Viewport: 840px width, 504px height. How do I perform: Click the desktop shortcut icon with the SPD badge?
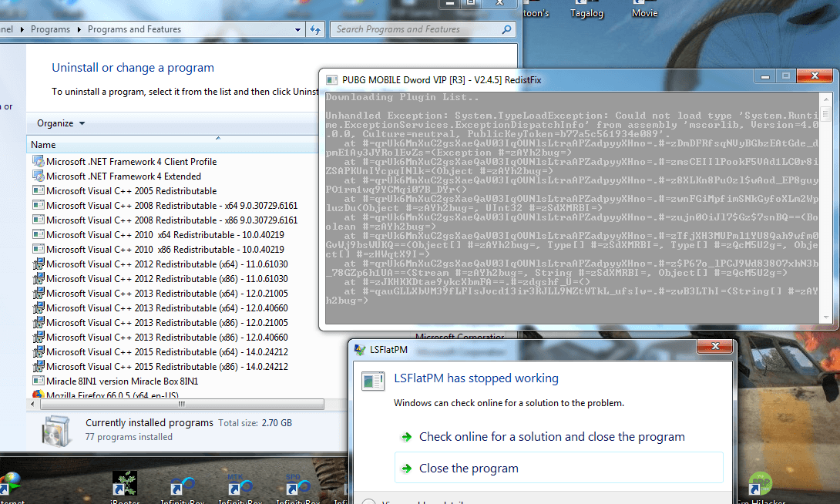(x=298, y=486)
